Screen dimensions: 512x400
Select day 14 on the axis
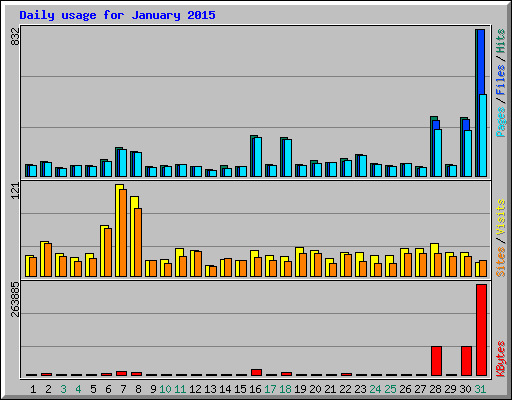click(x=225, y=389)
